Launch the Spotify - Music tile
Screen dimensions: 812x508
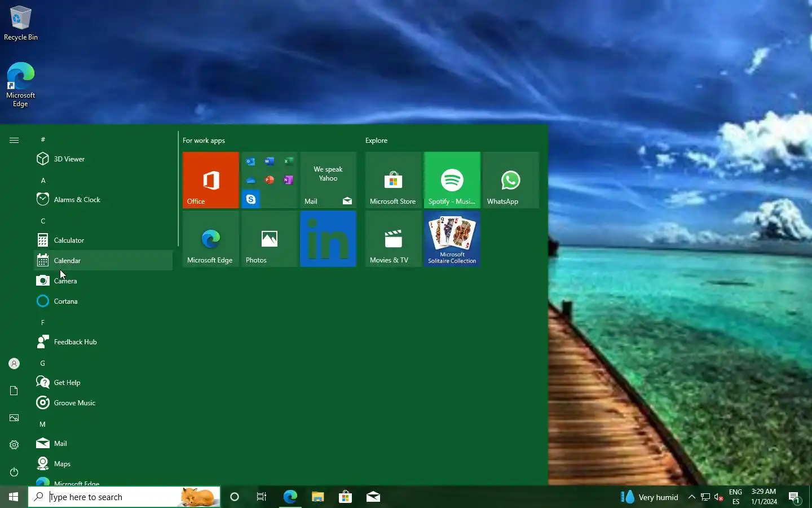(x=452, y=180)
